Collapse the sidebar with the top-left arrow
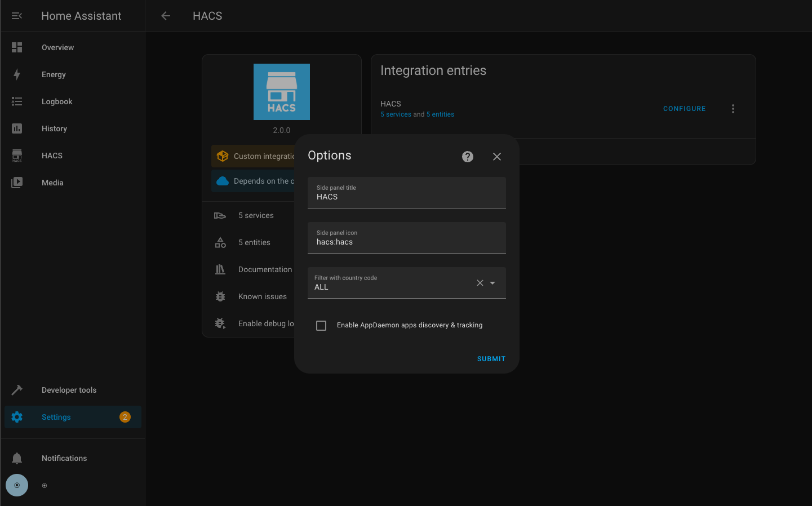Viewport: 812px width, 506px height. pos(16,15)
